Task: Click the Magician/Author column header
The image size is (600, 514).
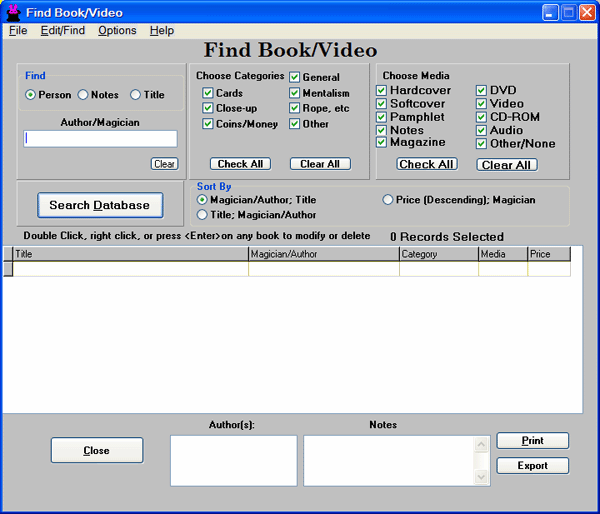Action: click(x=323, y=255)
